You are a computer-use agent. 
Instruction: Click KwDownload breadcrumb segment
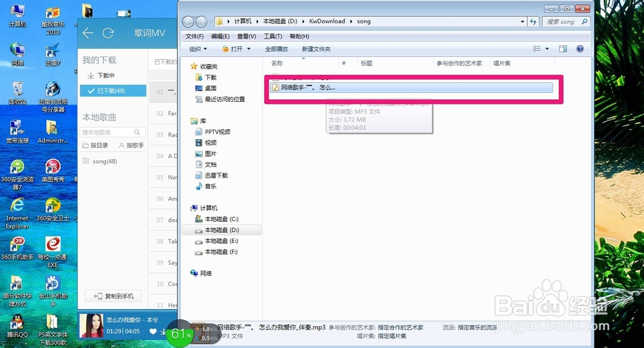pyautogui.click(x=327, y=21)
